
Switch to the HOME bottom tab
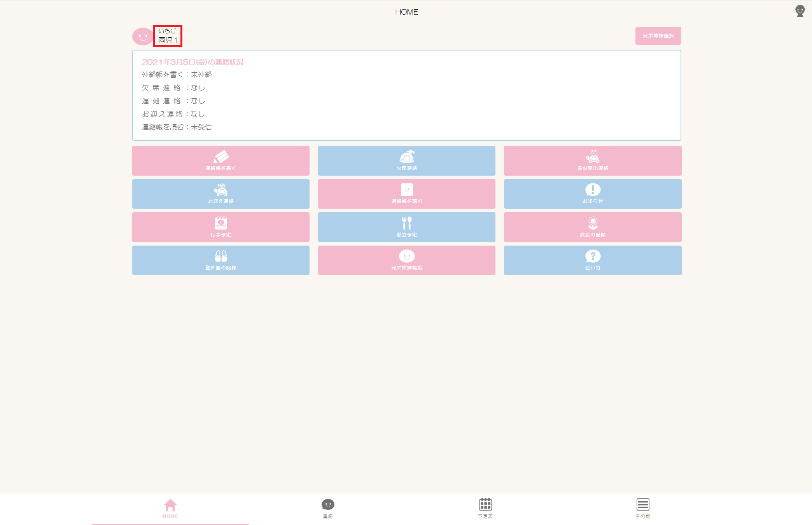(x=170, y=509)
